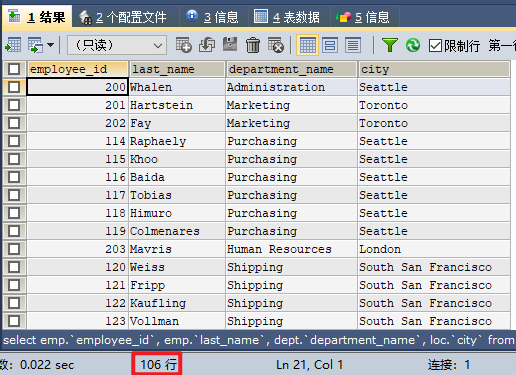Select the last_name cell Tobias
This screenshot has width=516, height=375.
click(x=177, y=195)
